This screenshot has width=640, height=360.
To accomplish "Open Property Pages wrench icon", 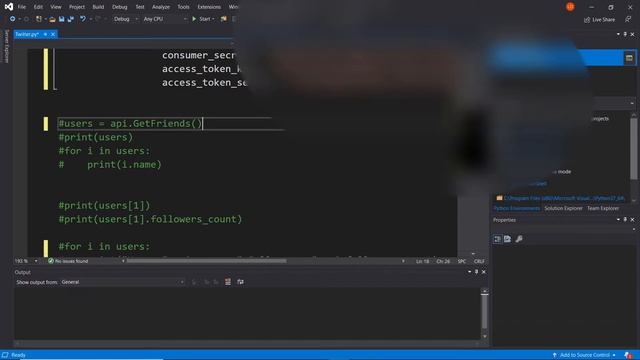I will tap(519, 239).
